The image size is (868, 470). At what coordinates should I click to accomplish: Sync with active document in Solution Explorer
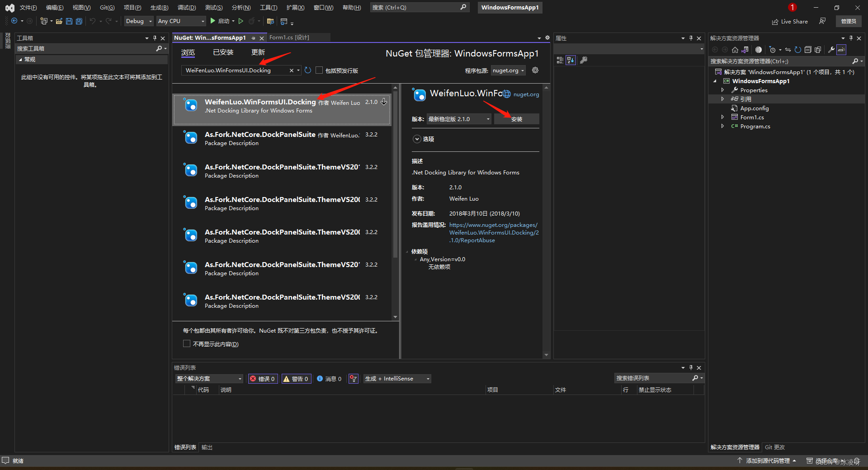[x=788, y=50]
